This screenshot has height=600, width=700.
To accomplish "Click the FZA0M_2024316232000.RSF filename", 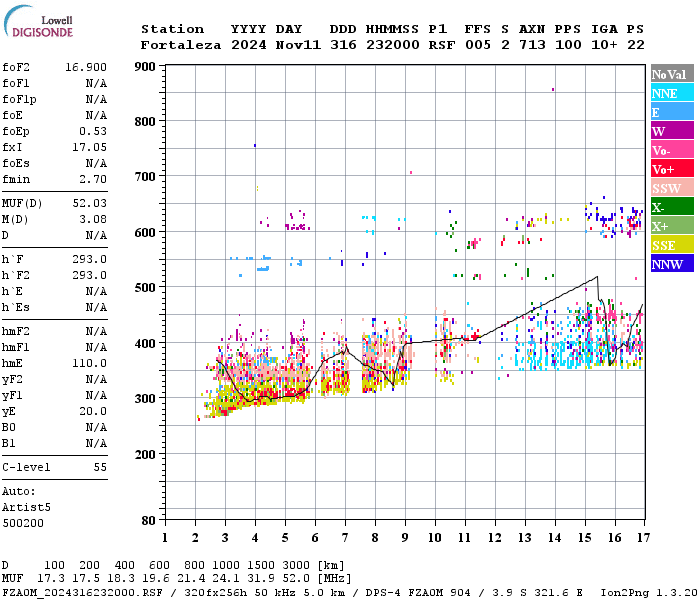I will point(83,593).
